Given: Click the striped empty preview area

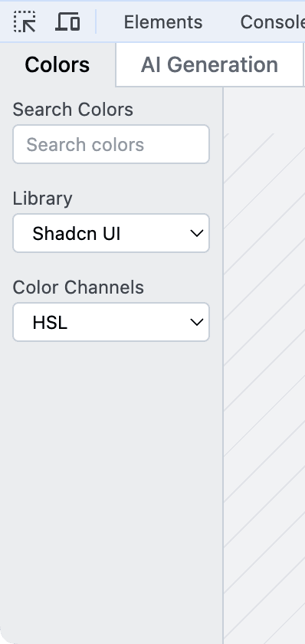Looking at the screenshot, I should click(x=265, y=366).
